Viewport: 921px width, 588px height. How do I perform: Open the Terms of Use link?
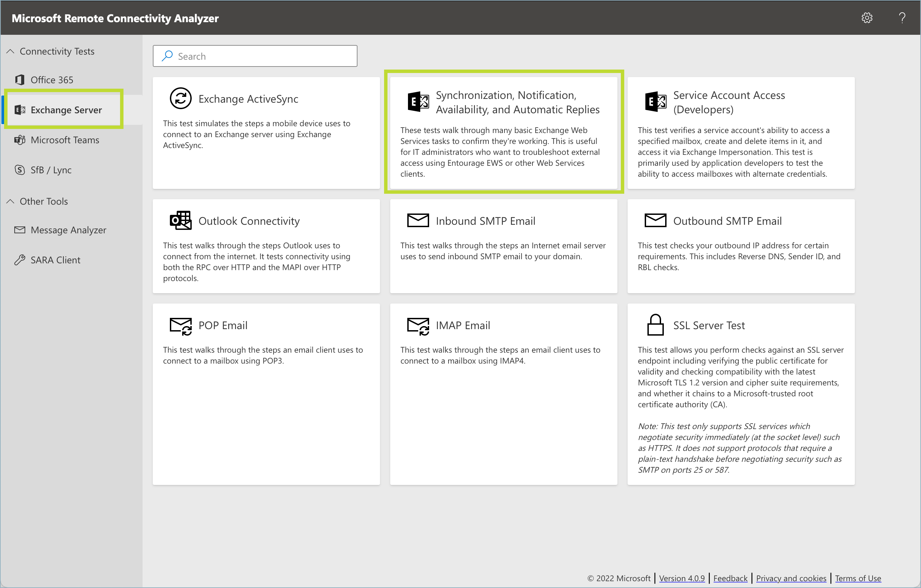pos(858,578)
